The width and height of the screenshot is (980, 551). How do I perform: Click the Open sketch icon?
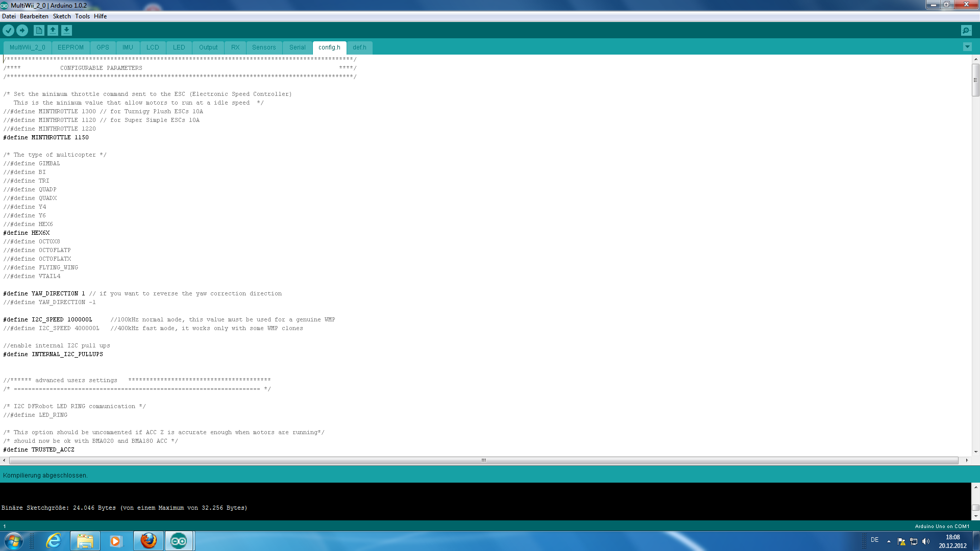(53, 31)
